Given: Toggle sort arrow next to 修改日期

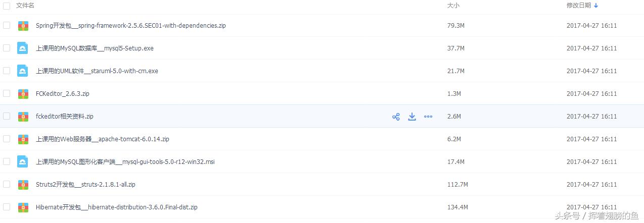Looking at the screenshot, I should pyautogui.click(x=596, y=6).
